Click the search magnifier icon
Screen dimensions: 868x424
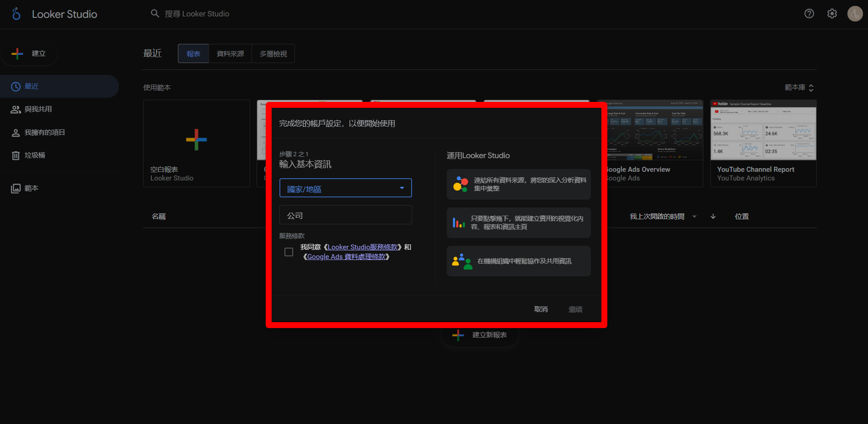(155, 14)
